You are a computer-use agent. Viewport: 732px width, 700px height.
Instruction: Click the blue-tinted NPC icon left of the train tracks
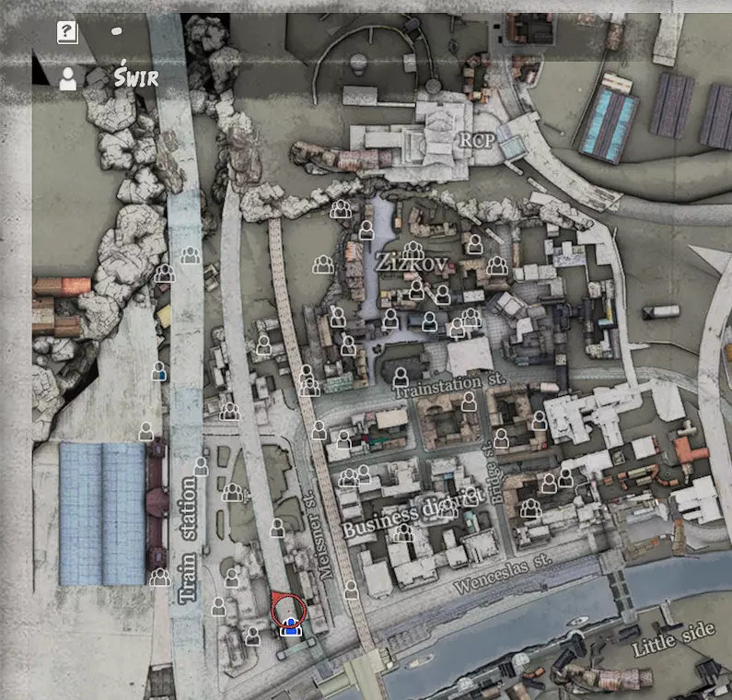[158, 372]
